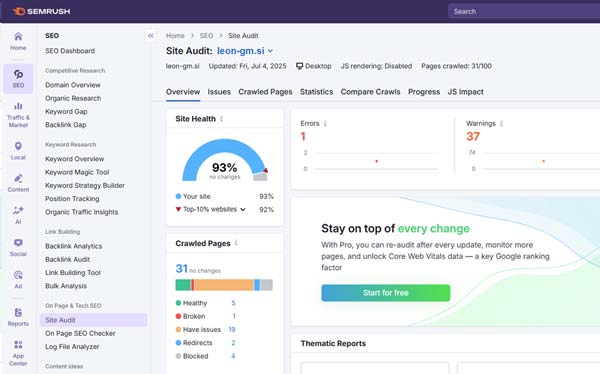The image size is (600, 374).
Task: Open Keyword Magic Tool
Action: (77, 172)
